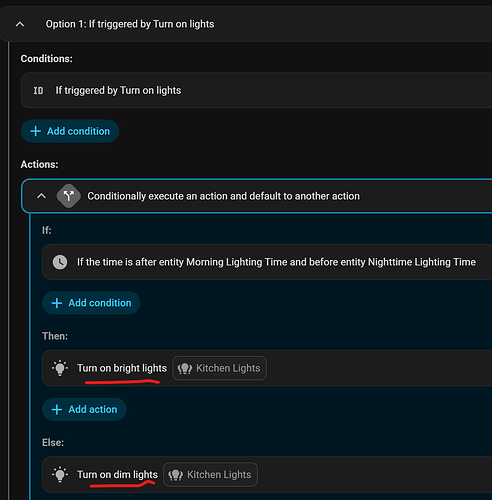The width and height of the screenshot is (492, 500).
Task: Collapse the Conditionally execute action chevron
Action: point(41,196)
